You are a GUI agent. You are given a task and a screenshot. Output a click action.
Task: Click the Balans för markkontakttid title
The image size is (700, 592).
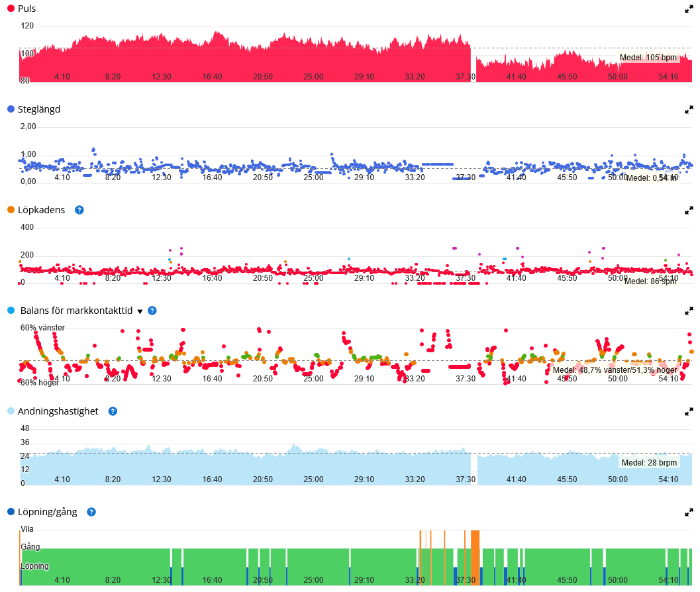[x=76, y=311]
